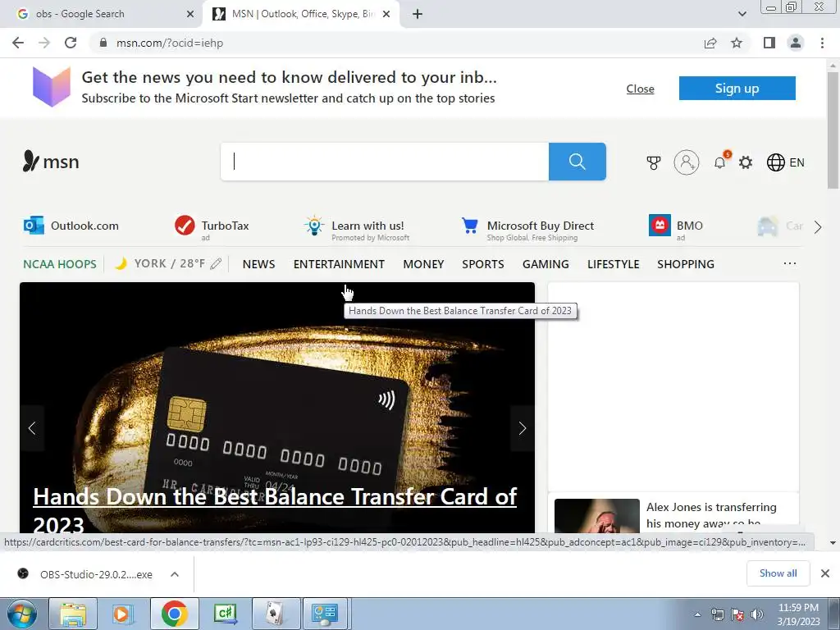Open the Microsoft Rewards trophy icon
Image resolution: width=840 pixels, height=630 pixels.
point(654,162)
